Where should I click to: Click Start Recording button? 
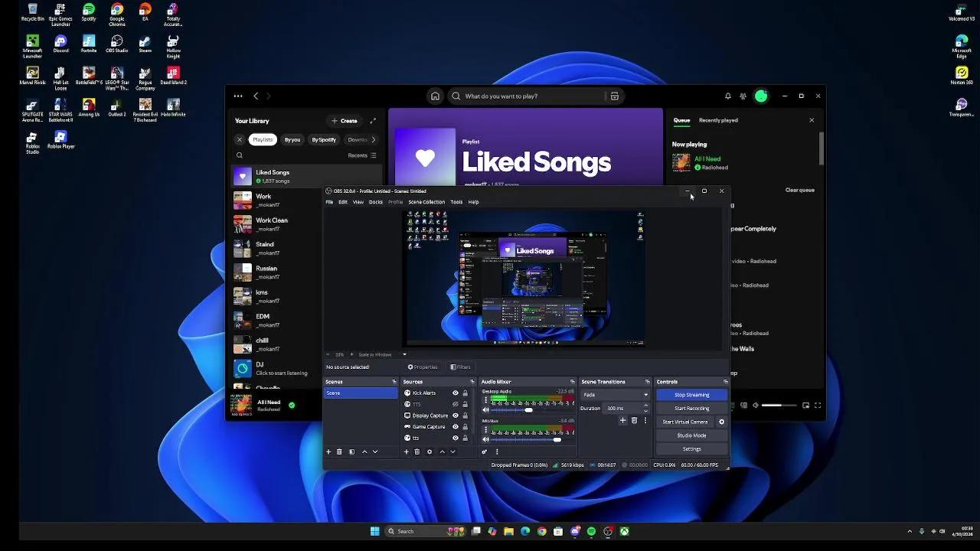tap(691, 409)
